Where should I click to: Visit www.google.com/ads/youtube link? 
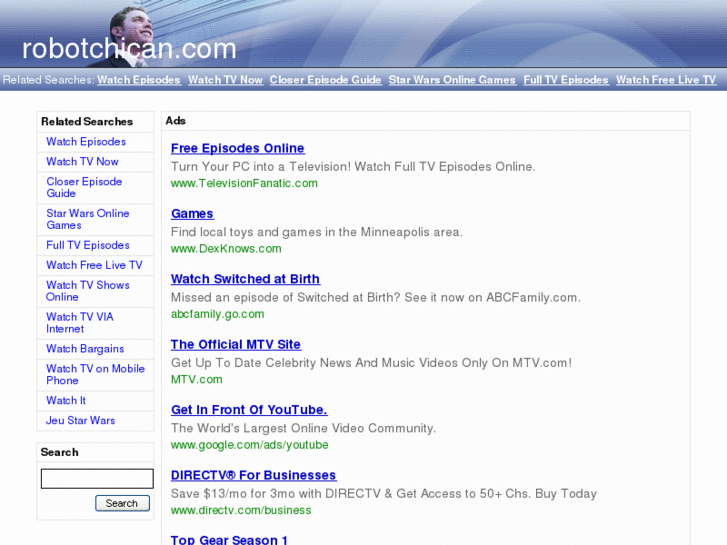pos(249,445)
